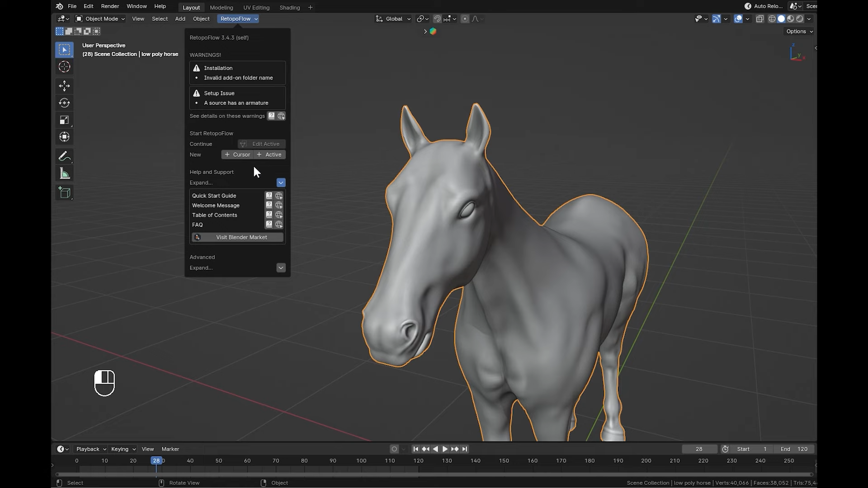Expand the Help and Support section
Viewport: 868px width, 488px height.
point(281,183)
